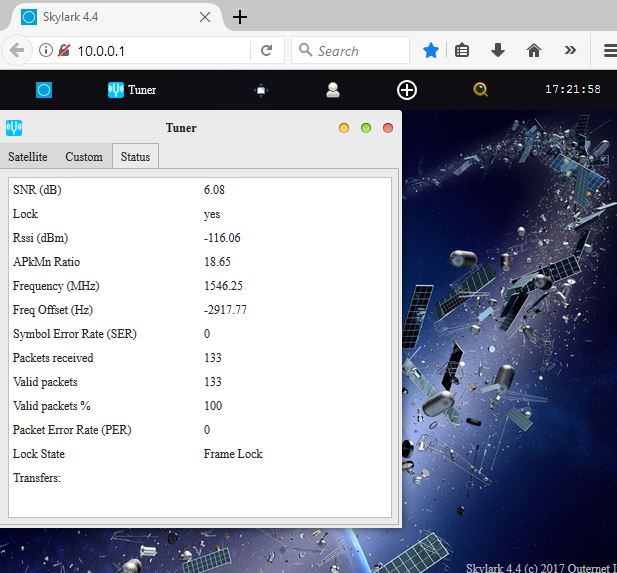617x573 pixels.
Task: Click the Rssi value -116.06
Action: click(222, 238)
